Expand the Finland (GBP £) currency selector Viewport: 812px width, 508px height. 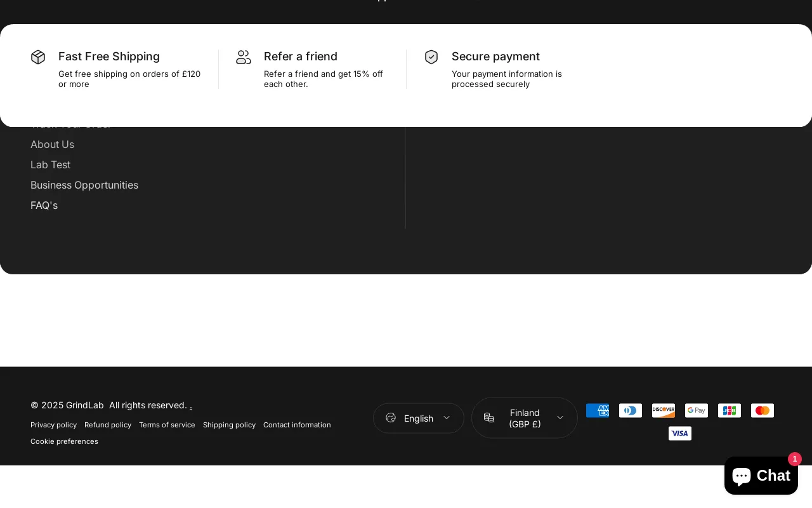[525, 418]
